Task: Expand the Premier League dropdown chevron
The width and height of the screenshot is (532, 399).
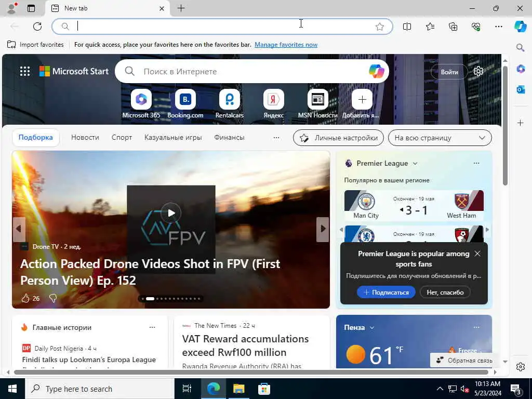Action: [415, 164]
